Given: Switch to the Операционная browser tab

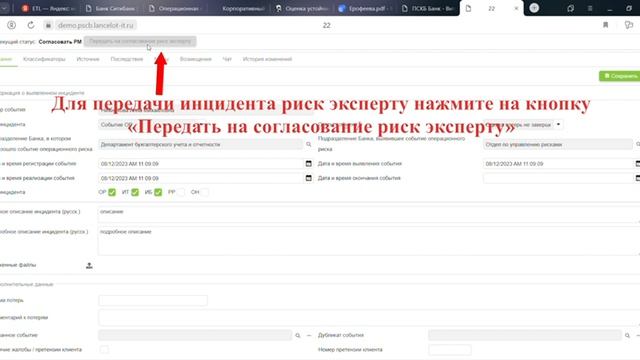Looking at the screenshot, I should (x=174, y=8).
